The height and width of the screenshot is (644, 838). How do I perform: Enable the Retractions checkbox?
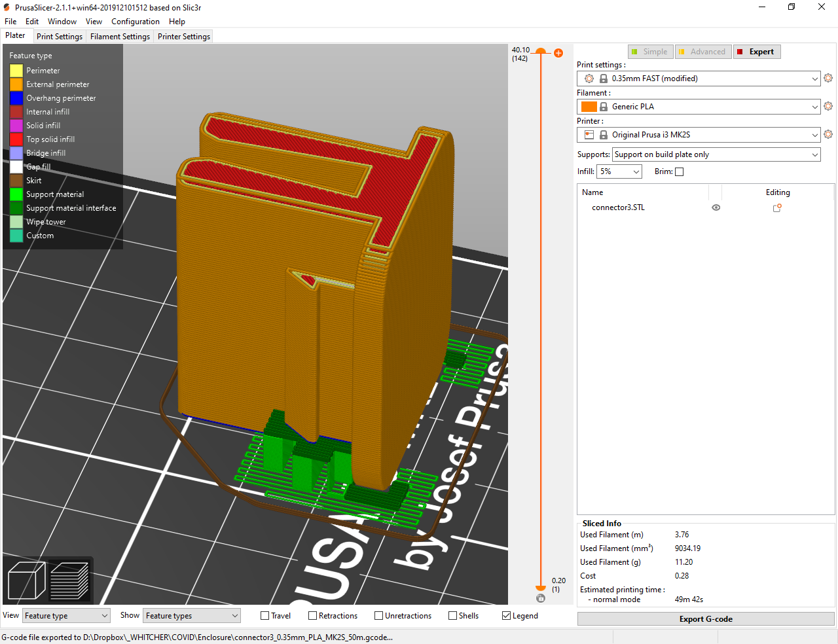pos(312,616)
